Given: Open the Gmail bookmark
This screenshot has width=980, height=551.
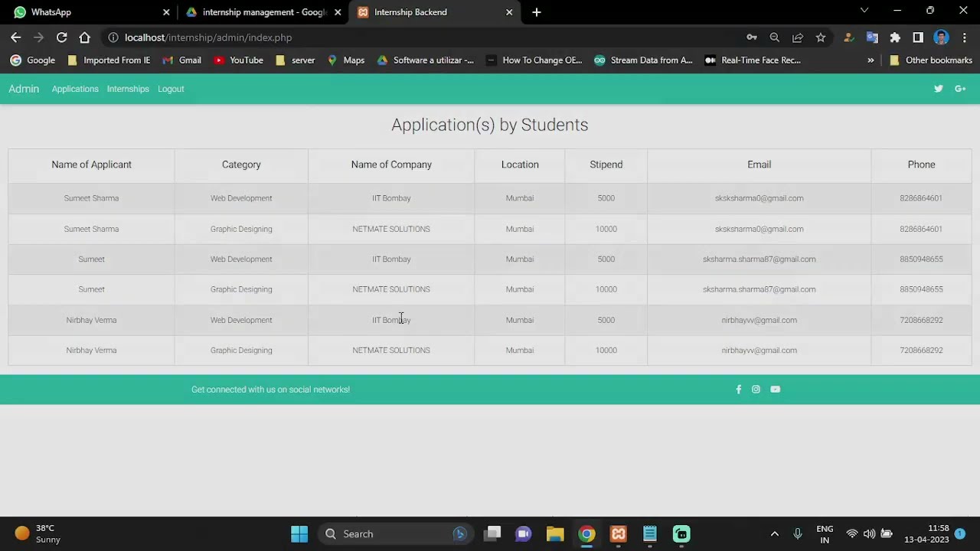Looking at the screenshot, I should (182, 60).
